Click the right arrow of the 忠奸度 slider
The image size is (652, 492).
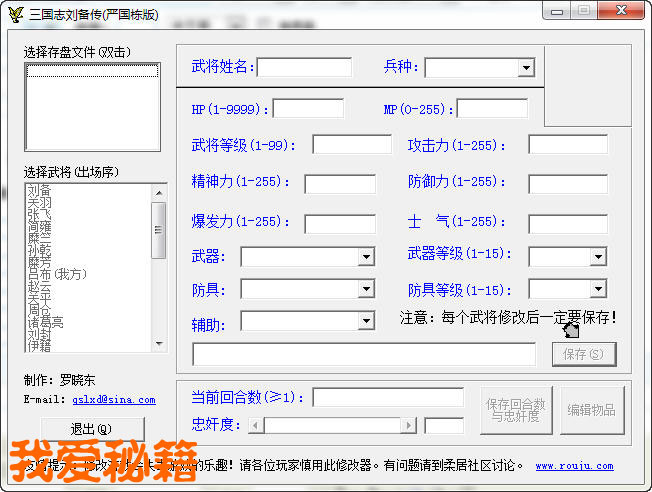tap(407, 426)
